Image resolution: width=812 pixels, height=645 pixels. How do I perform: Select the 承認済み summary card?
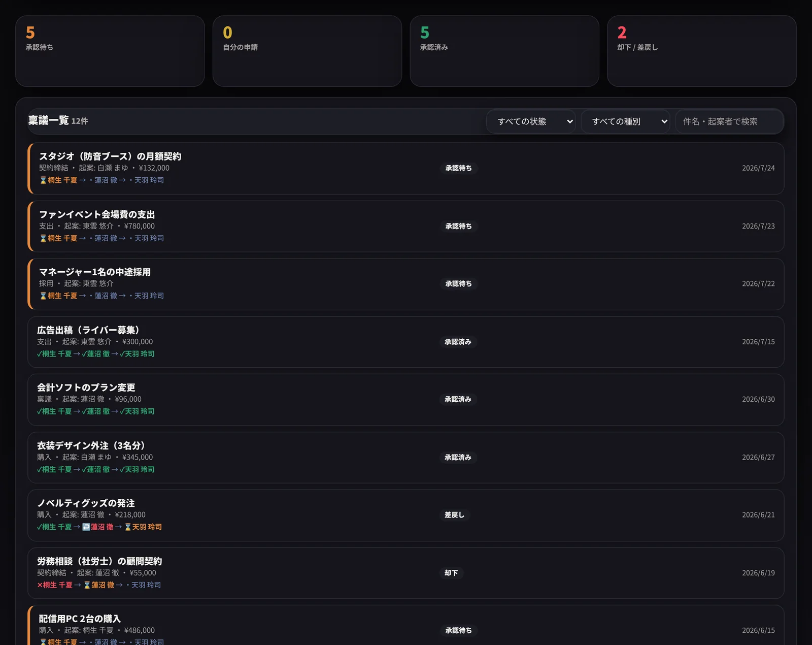[x=504, y=51]
